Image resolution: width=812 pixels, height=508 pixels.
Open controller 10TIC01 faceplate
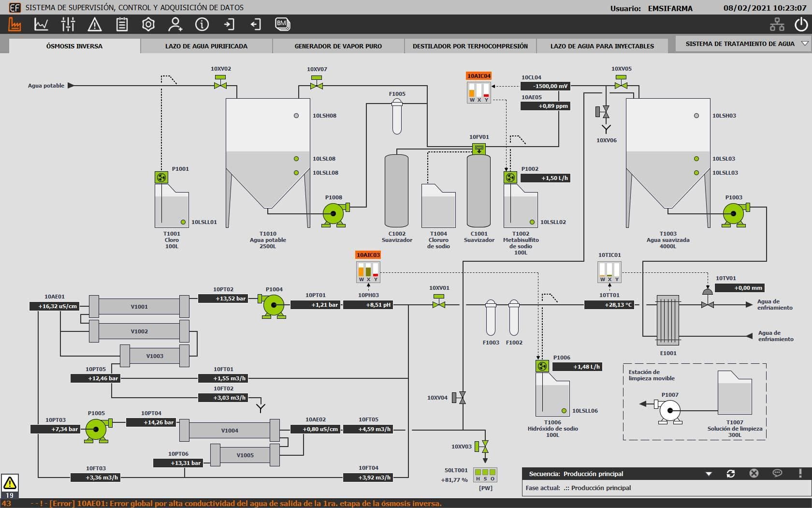pos(609,272)
